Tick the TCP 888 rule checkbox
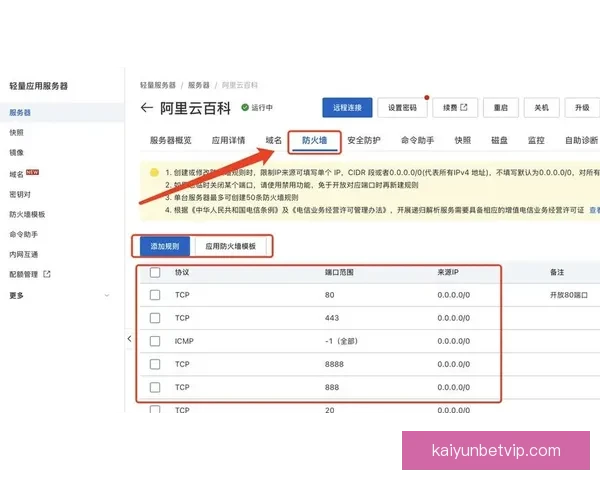The height and width of the screenshot is (480, 600). pyautogui.click(x=155, y=387)
